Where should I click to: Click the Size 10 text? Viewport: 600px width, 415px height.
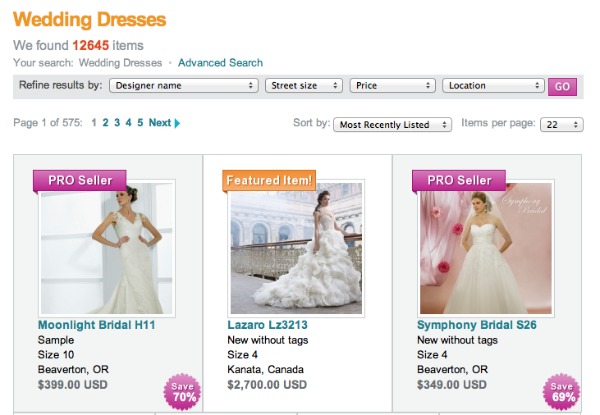(x=56, y=355)
